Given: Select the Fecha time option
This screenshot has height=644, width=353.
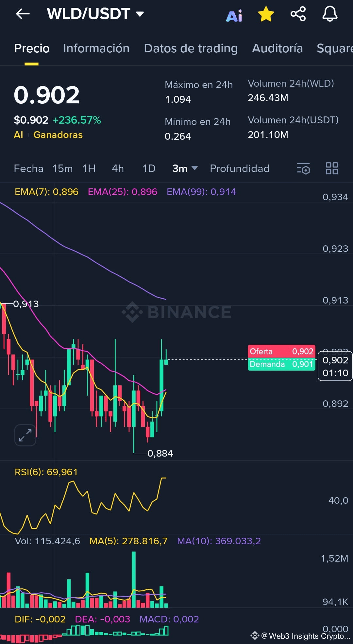Looking at the screenshot, I should click(x=28, y=168).
